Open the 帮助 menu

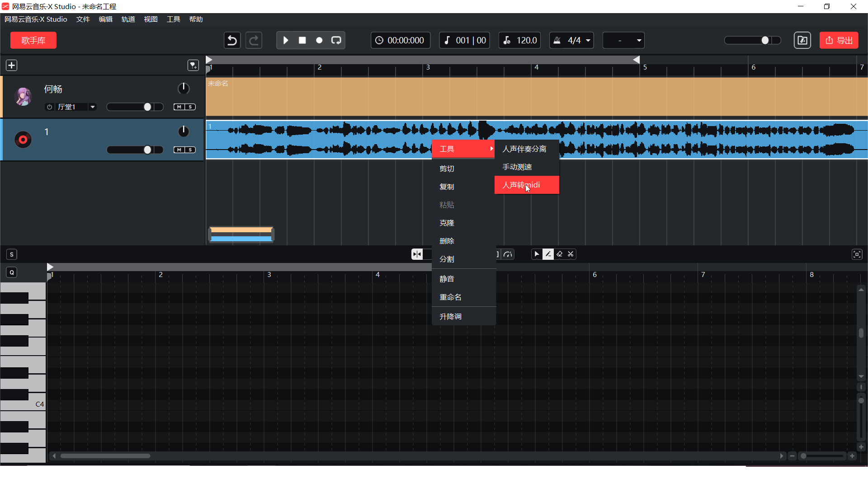point(196,19)
